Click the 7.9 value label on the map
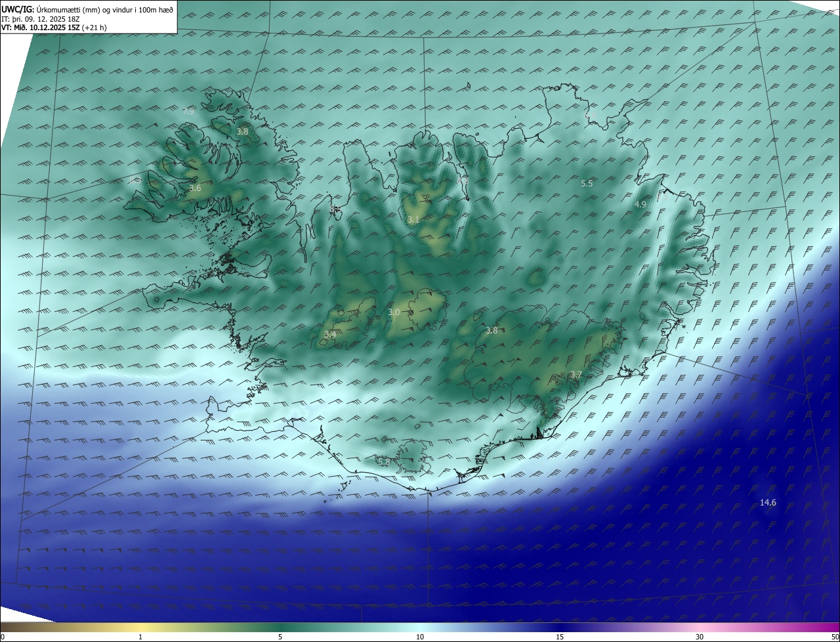Screen dimensions: 840x642 [188, 112]
